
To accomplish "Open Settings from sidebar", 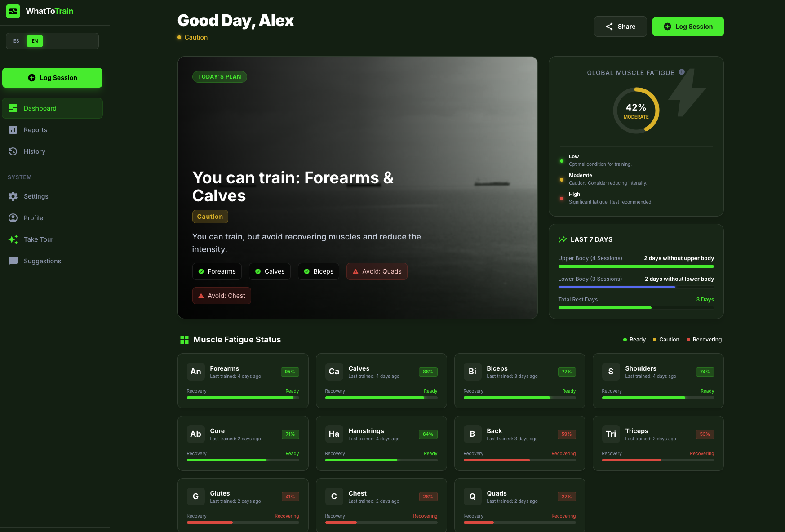I will click(52, 196).
